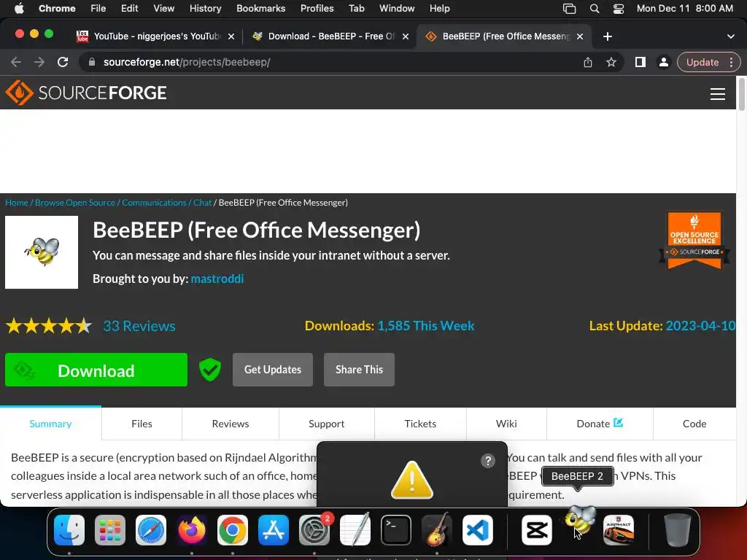
Task: Click the help question mark in the alert dialog
Action: 488,461
